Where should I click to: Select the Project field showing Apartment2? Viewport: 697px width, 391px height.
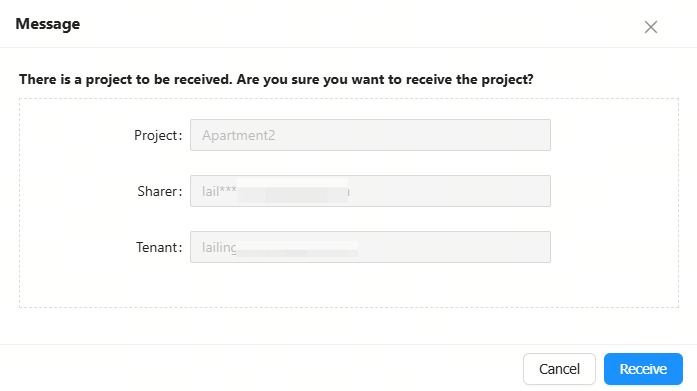370,135
